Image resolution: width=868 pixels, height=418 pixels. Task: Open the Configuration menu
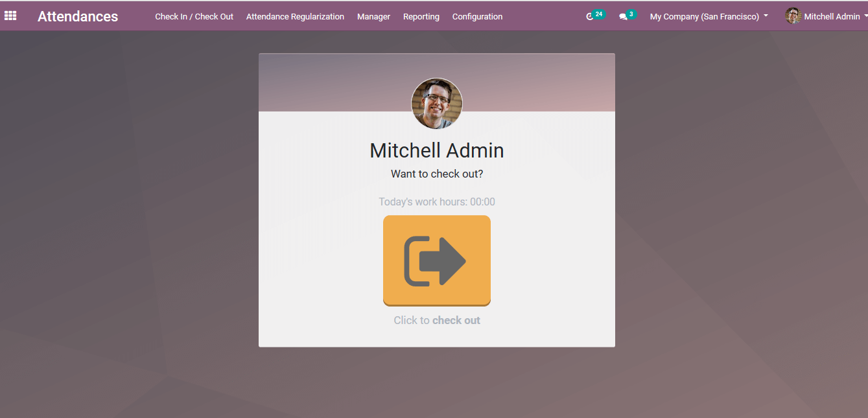point(477,17)
